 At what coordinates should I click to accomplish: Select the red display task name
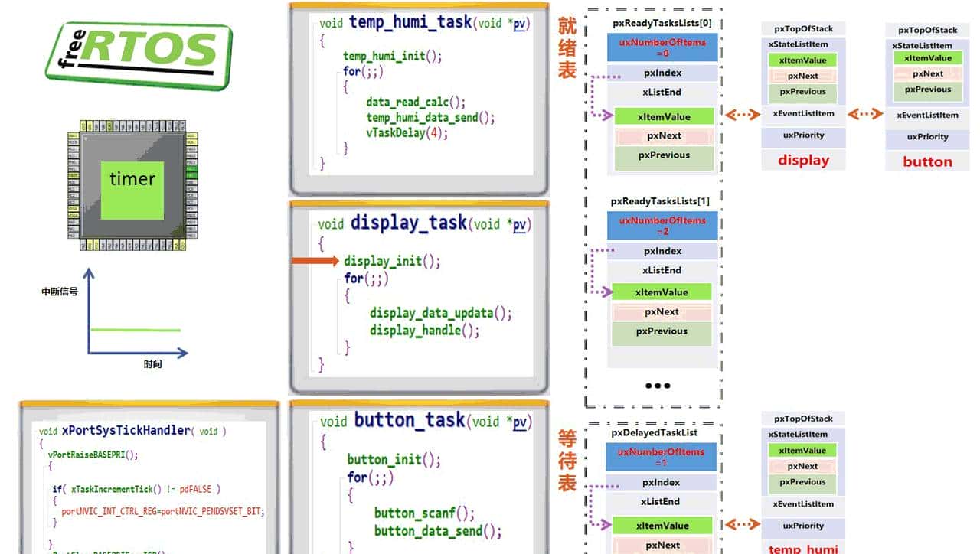point(804,160)
